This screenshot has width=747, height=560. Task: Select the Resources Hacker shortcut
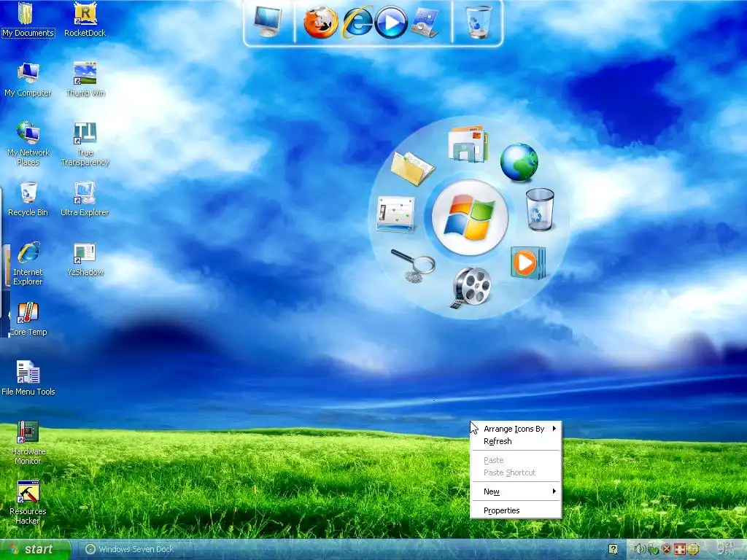28,503
